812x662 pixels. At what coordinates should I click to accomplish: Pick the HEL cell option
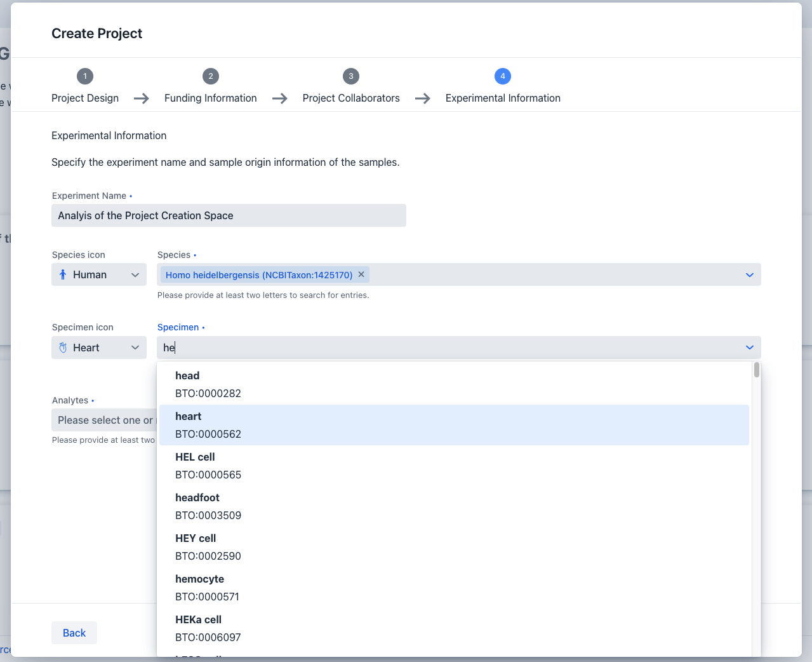tap(453, 466)
